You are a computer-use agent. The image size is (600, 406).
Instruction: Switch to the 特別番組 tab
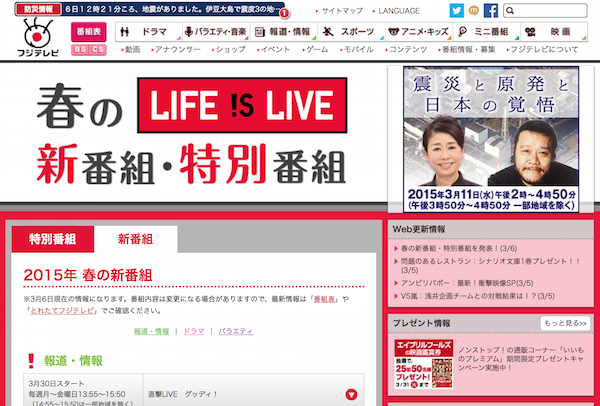53,239
